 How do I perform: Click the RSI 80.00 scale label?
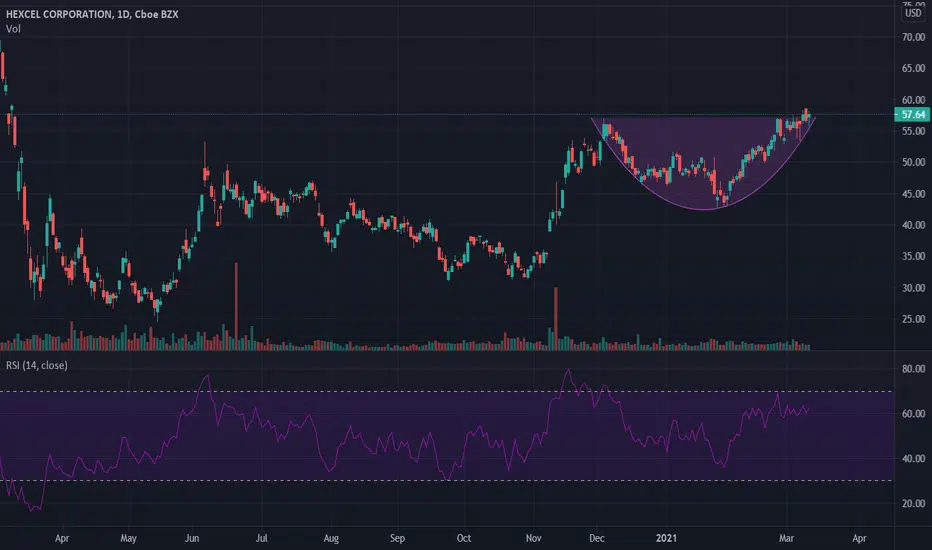pyautogui.click(x=914, y=369)
